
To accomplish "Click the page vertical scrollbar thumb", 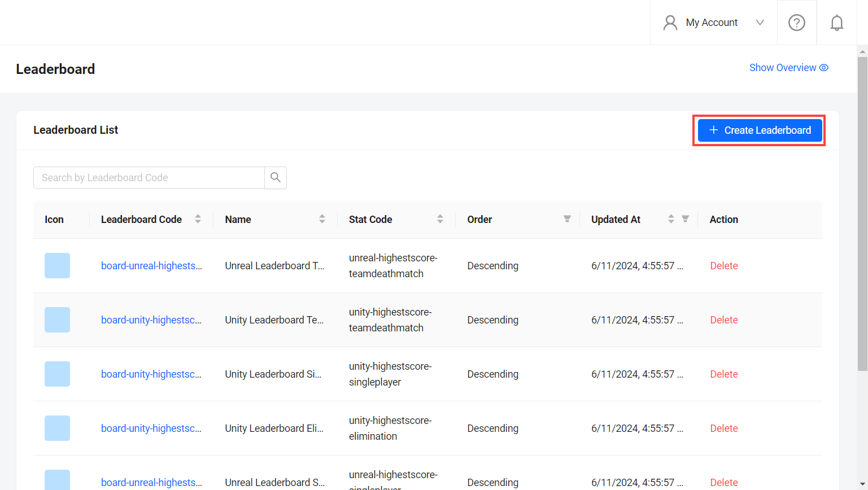I will tap(862, 213).
